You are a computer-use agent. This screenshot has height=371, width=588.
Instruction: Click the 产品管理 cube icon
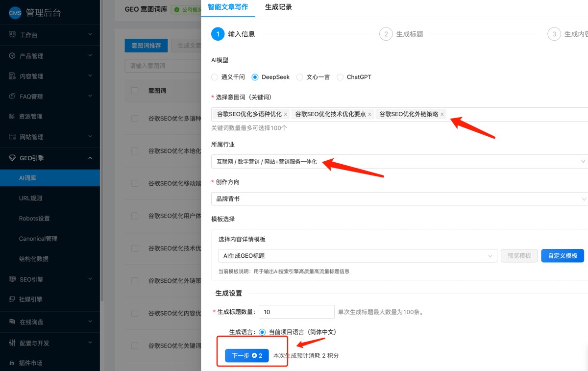(x=12, y=56)
